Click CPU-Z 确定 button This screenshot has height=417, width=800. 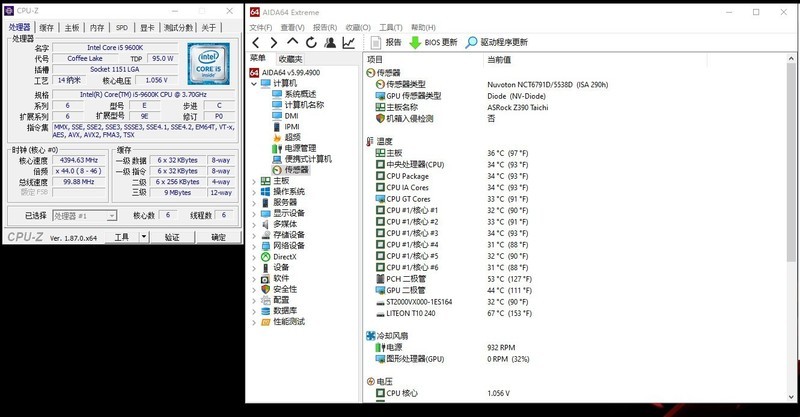click(218, 237)
